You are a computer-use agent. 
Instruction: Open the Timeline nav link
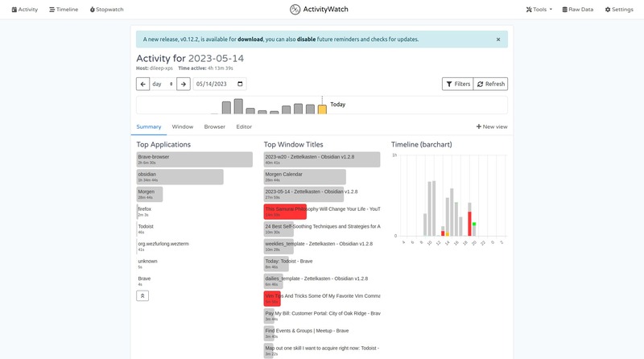[64, 10]
